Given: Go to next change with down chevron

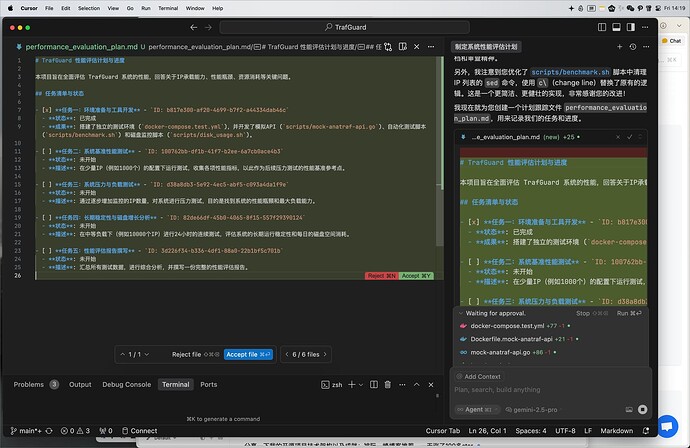Looking at the screenshot, I should pyautogui.click(x=147, y=355).
